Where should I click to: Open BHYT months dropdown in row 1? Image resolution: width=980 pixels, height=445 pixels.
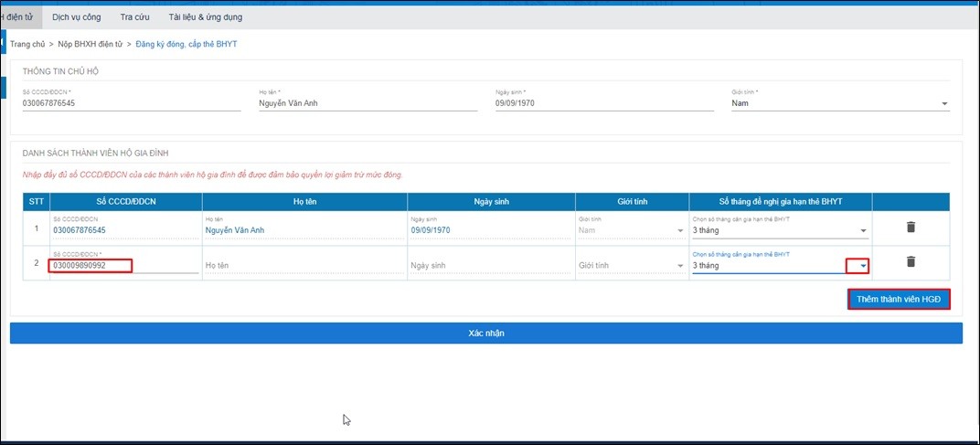pyautogui.click(x=862, y=231)
